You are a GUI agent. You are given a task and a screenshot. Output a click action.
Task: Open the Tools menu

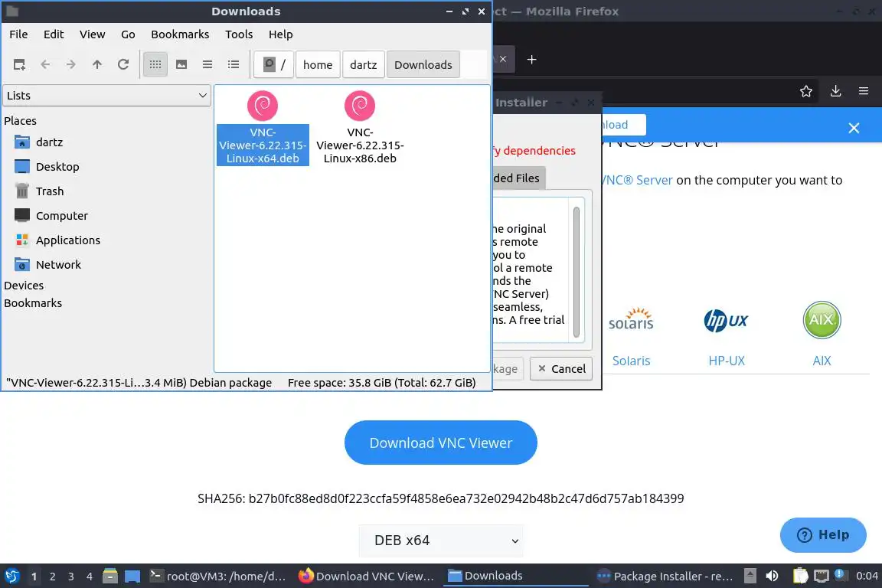point(239,34)
